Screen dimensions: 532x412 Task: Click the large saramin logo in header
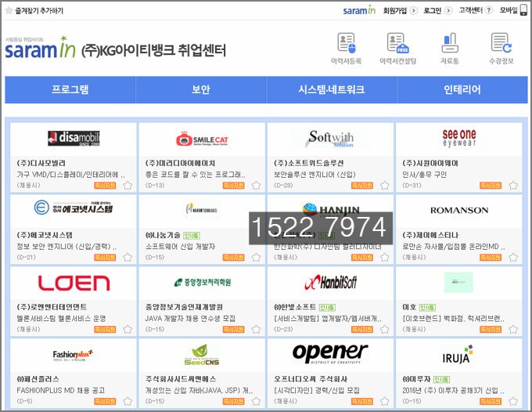click(41, 49)
